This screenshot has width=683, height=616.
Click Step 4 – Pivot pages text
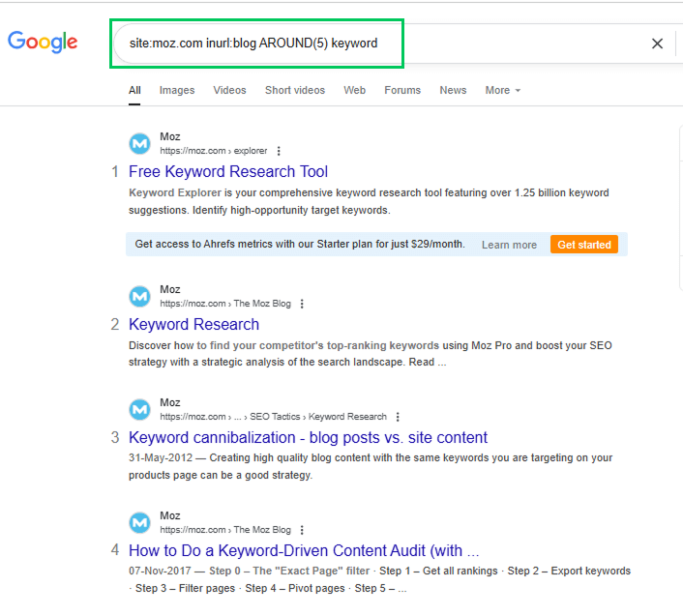point(295,588)
